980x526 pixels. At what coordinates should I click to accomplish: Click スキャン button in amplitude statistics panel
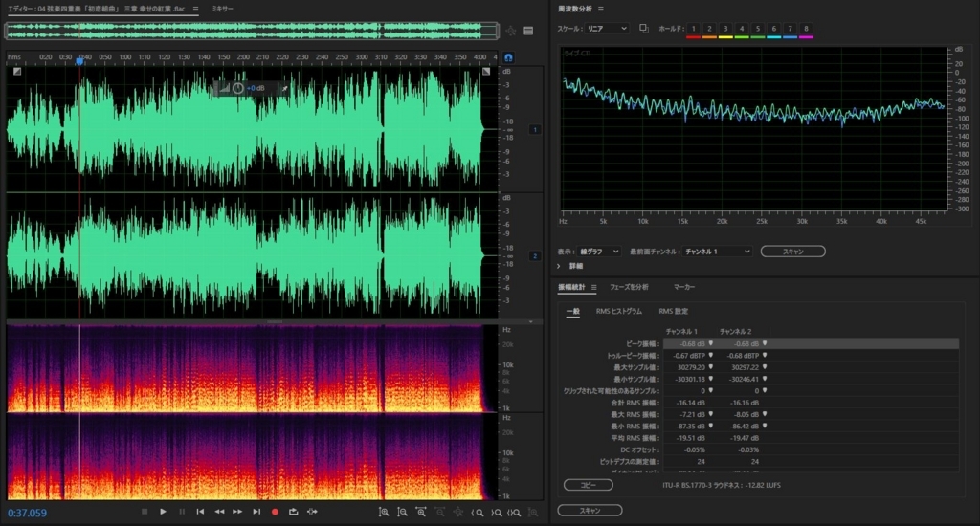tap(590, 511)
